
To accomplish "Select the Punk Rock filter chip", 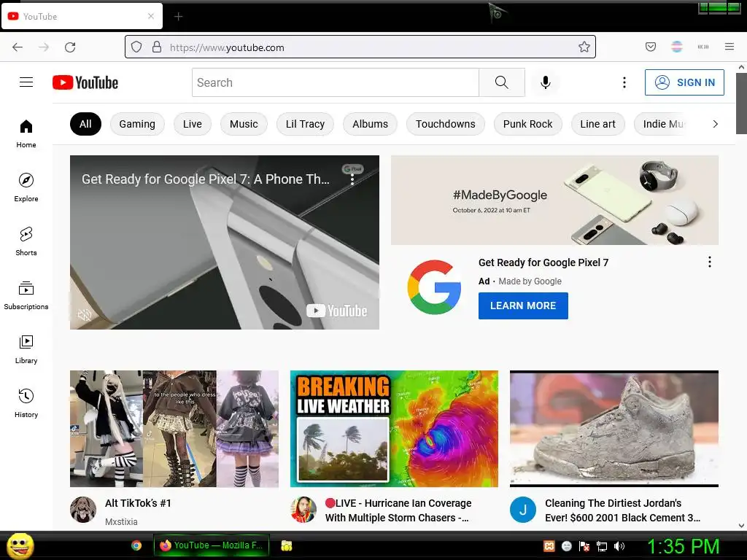I will click(x=528, y=124).
